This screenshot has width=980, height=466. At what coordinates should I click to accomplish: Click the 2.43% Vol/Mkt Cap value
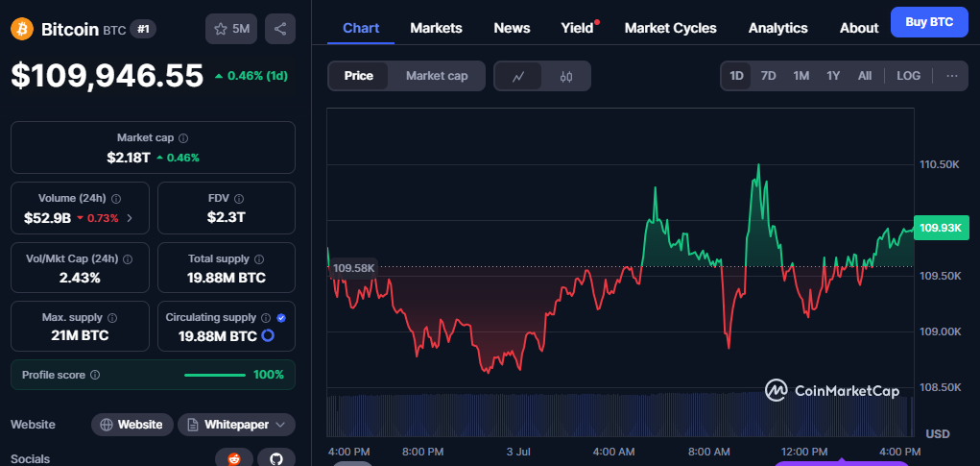(x=80, y=278)
